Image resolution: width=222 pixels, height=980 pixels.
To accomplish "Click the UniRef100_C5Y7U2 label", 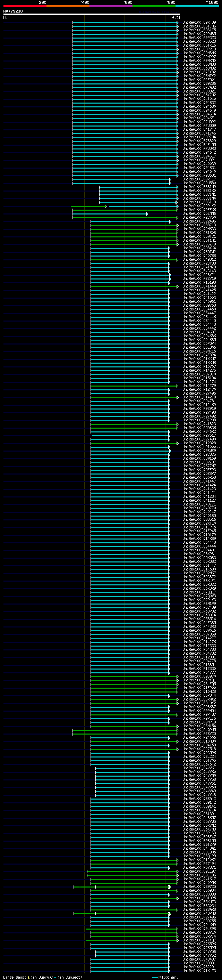I will tap(199, 95).
